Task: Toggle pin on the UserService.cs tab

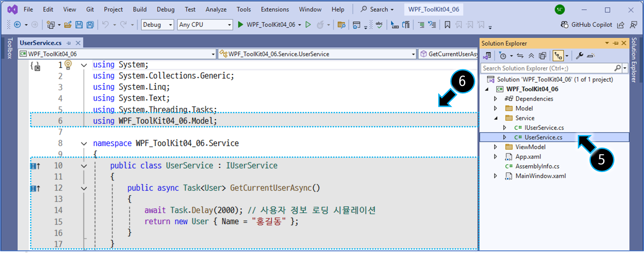Action: [69, 43]
